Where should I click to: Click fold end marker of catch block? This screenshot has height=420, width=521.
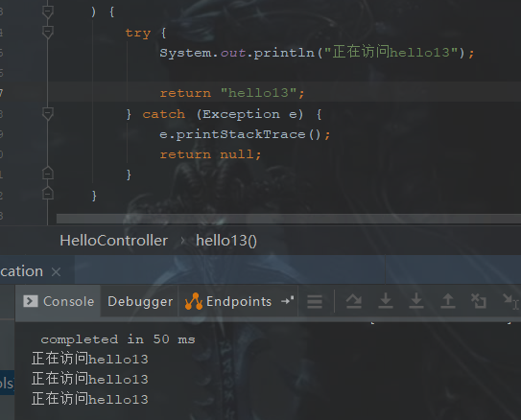coord(48,173)
